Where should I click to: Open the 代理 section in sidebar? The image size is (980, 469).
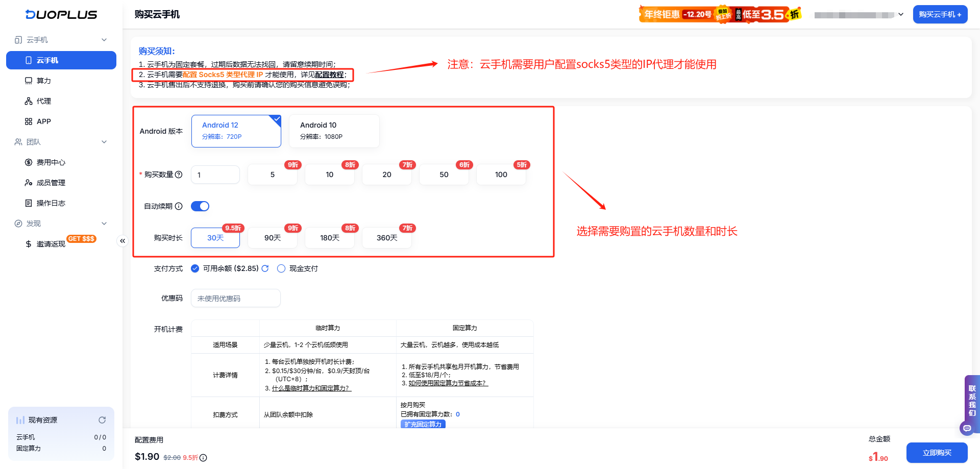(x=43, y=101)
